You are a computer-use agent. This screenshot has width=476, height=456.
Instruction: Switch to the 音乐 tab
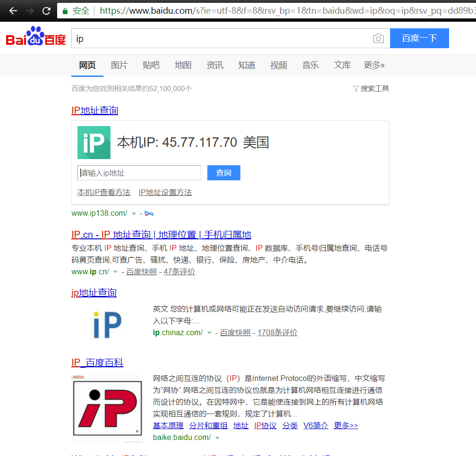[x=310, y=65]
